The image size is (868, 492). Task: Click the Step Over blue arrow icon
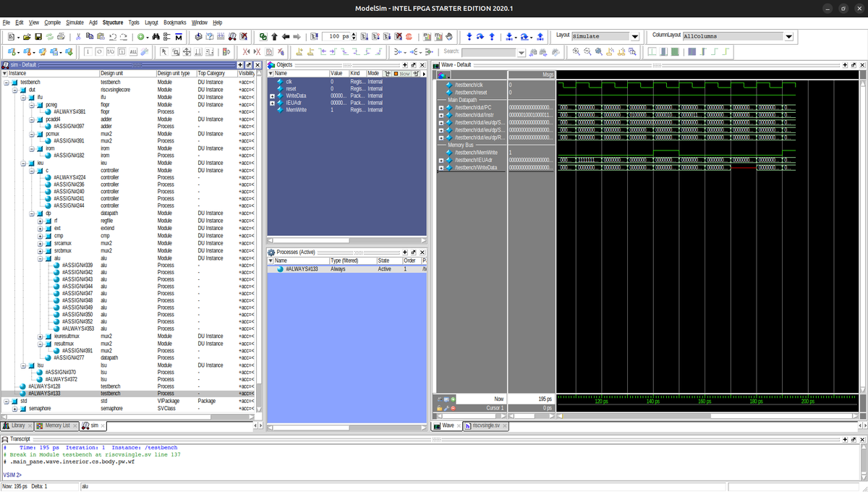(x=480, y=36)
